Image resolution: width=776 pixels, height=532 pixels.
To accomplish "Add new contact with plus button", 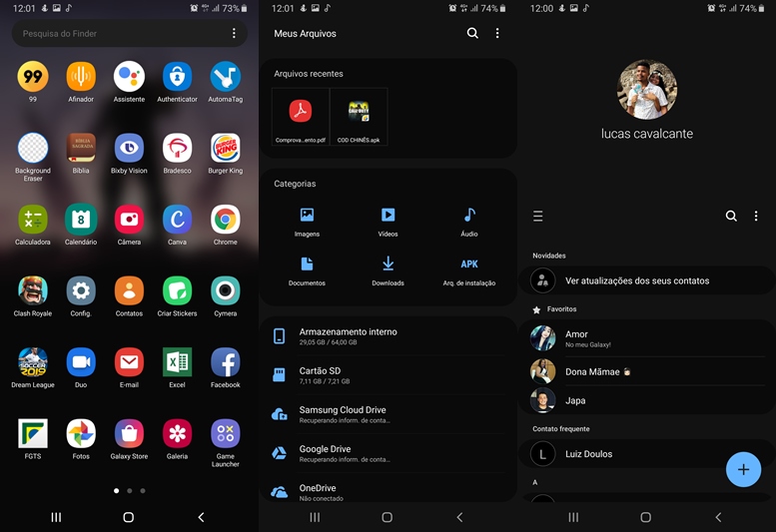I will [743, 469].
